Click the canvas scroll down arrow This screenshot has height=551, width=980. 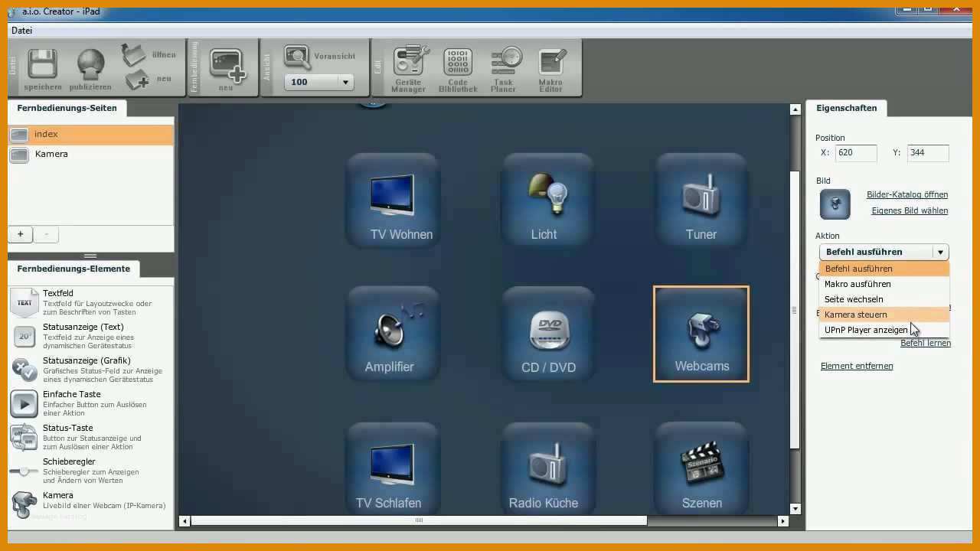[x=795, y=508]
